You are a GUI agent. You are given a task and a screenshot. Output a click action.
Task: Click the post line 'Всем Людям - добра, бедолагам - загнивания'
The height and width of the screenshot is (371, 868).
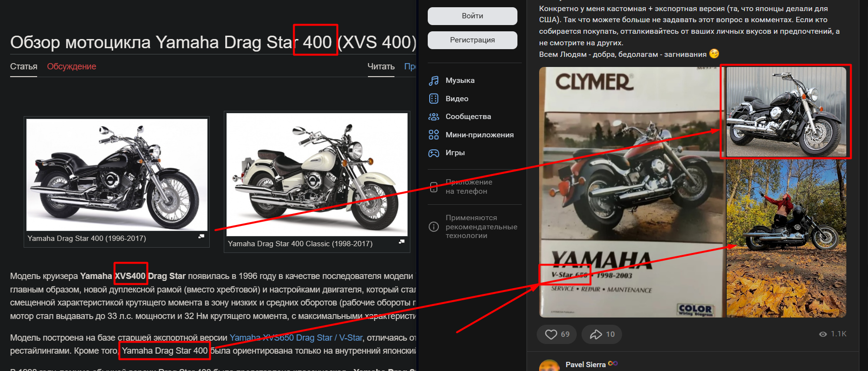(623, 54)
